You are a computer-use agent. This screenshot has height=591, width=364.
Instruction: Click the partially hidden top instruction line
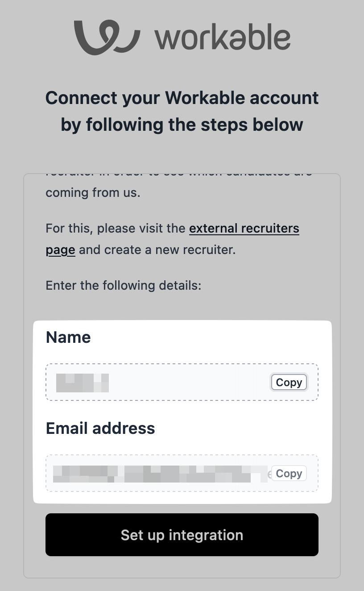(178, 175)
